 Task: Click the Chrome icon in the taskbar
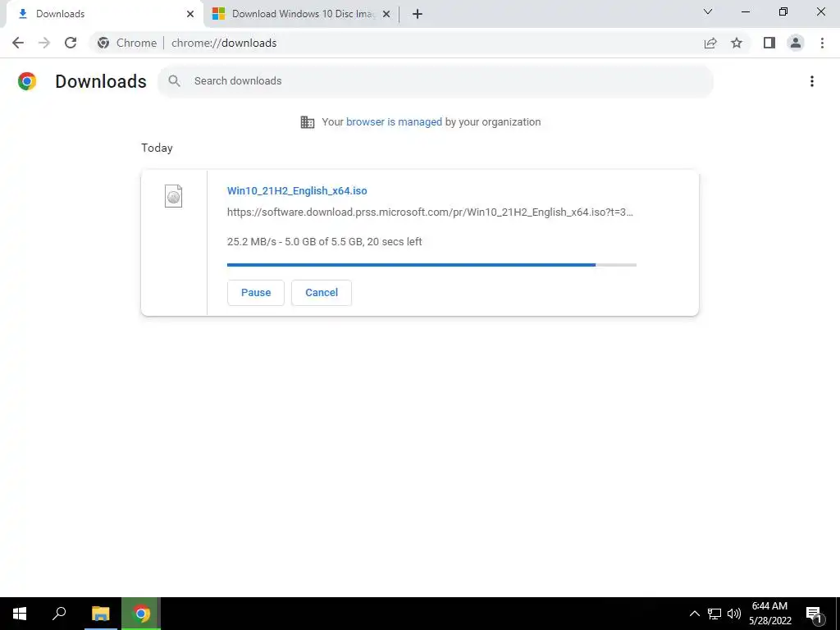[141, 614]
